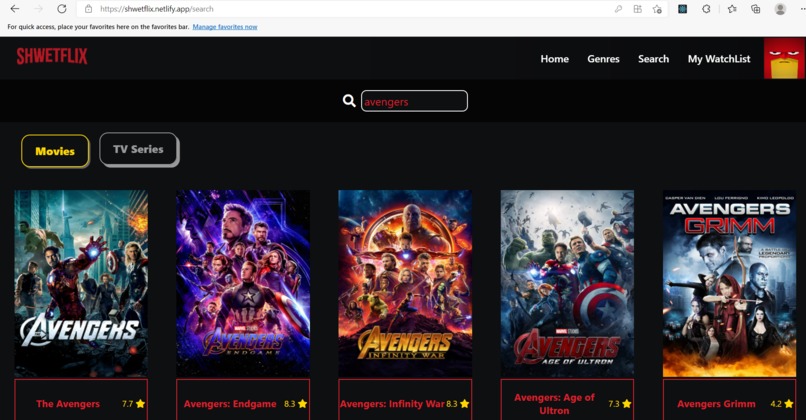Click Avengers: Age of Ultron title
This screenshot has height=420, width=806.
554,404
